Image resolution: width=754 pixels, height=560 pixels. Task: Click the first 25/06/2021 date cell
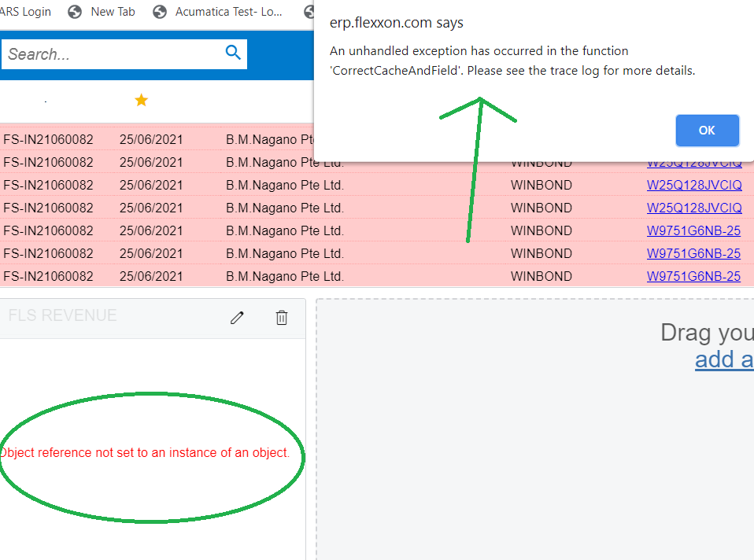point(151,139)
